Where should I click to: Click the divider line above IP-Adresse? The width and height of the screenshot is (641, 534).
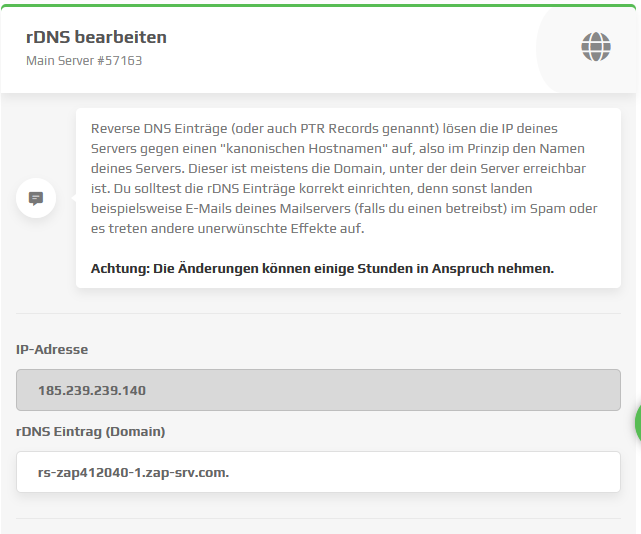tap(318, 313)
